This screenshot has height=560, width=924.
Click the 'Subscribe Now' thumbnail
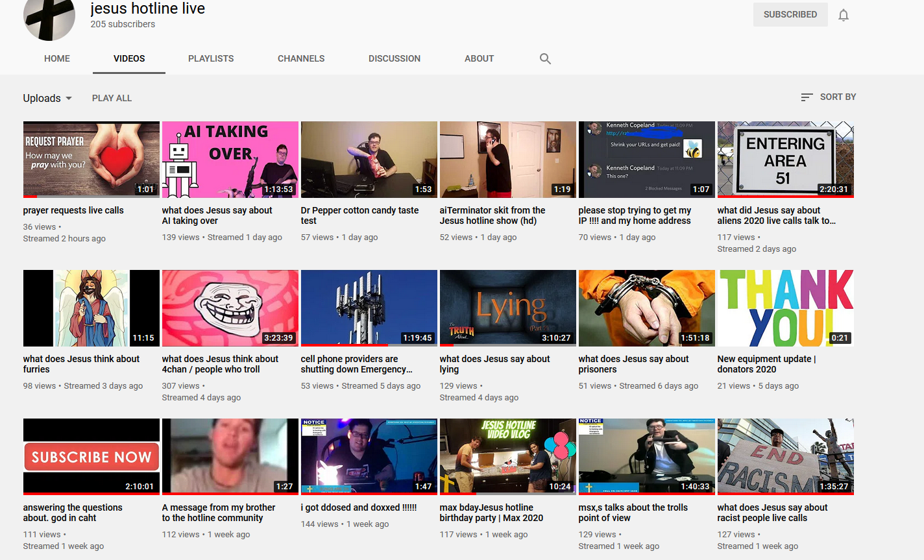[x=91, y=457]
